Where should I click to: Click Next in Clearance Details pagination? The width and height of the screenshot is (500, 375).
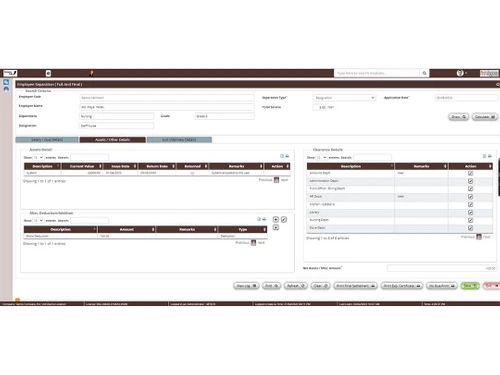(x=487, y=237)
